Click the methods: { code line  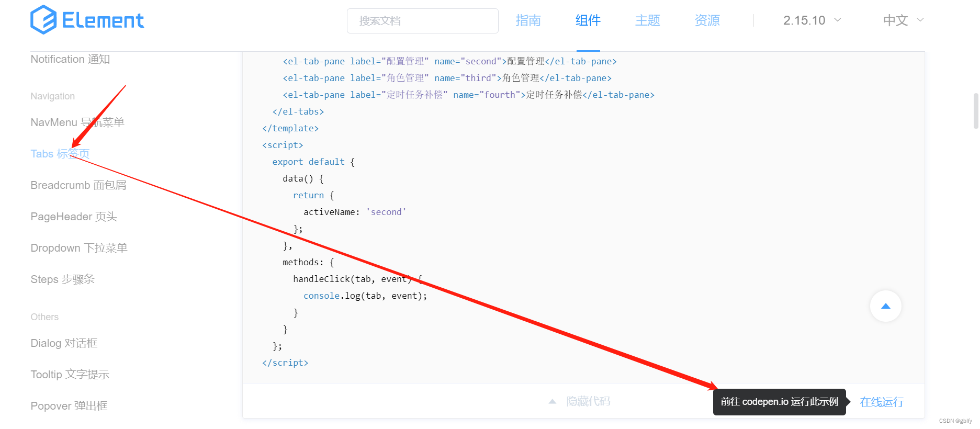pos(308,262)
